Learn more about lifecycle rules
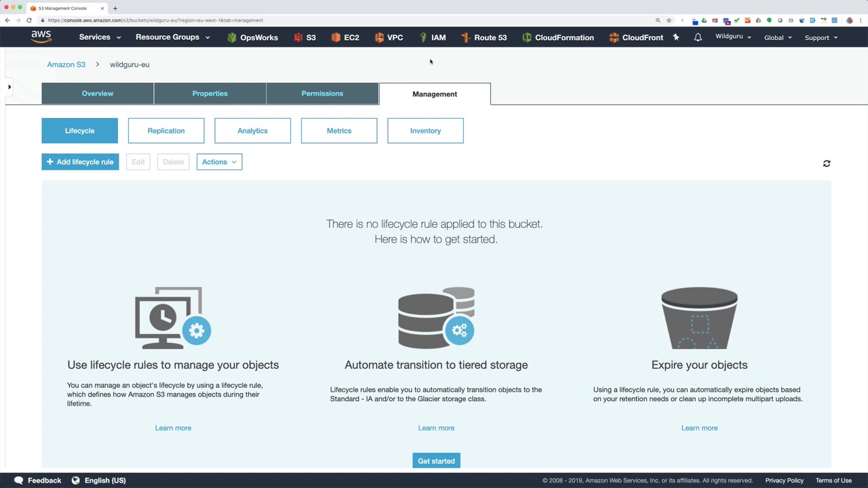Screen dimensions: 868x488 pyautogui.click(x=173, y=428)
